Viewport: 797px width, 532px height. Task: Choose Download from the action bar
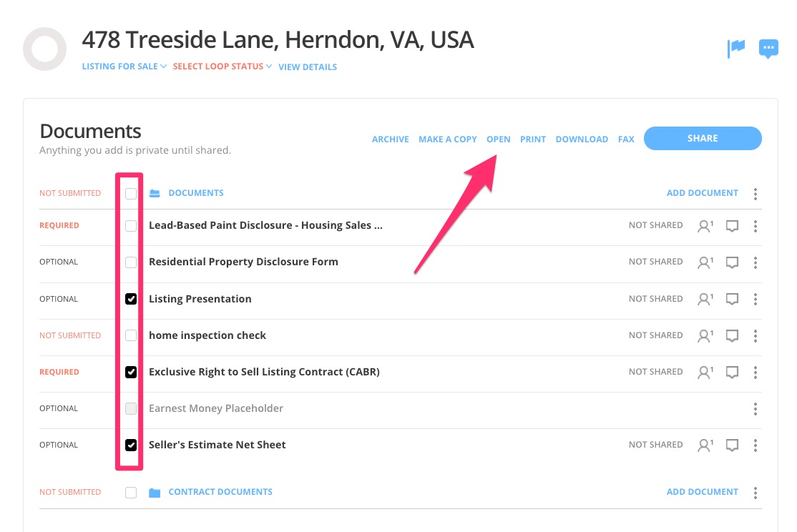coord(582,139)
